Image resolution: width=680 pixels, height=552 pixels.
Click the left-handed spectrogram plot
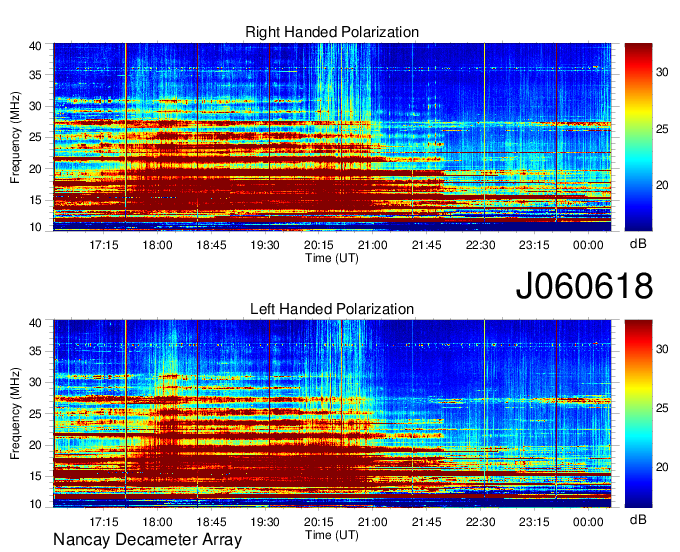pyautogui.click(x=332, y=414)
